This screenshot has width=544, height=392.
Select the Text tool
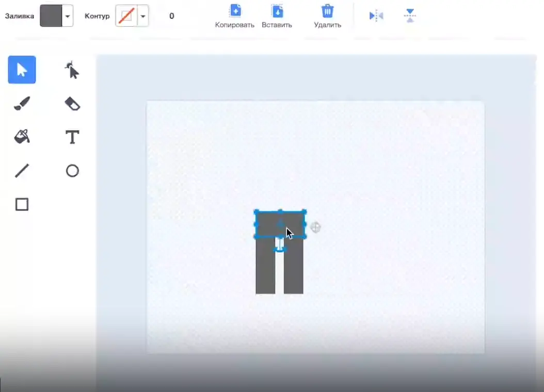coord(72,137)
